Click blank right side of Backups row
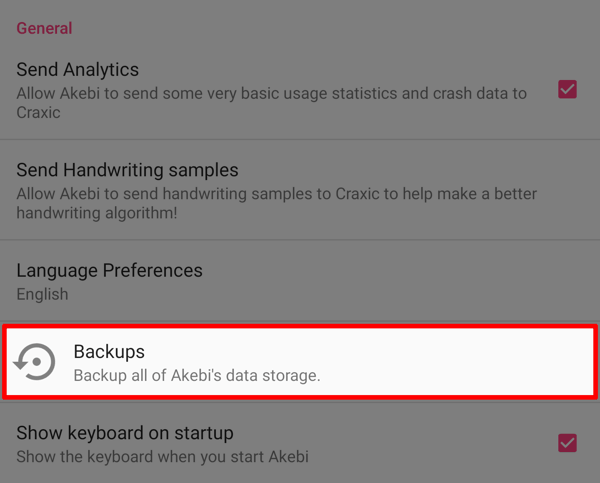Image resolution: width=600 pixels, height=483 pixels. 459,362
